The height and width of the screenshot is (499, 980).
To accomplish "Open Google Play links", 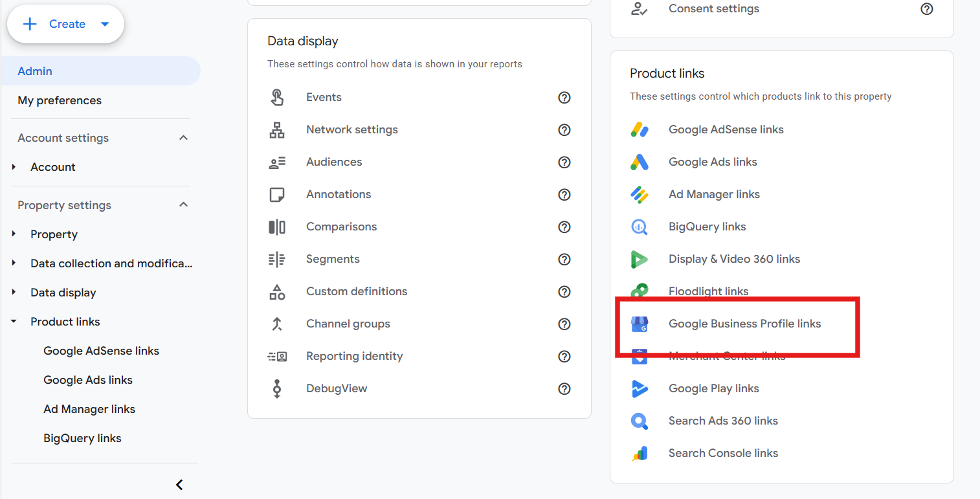I will coord(713,388).
